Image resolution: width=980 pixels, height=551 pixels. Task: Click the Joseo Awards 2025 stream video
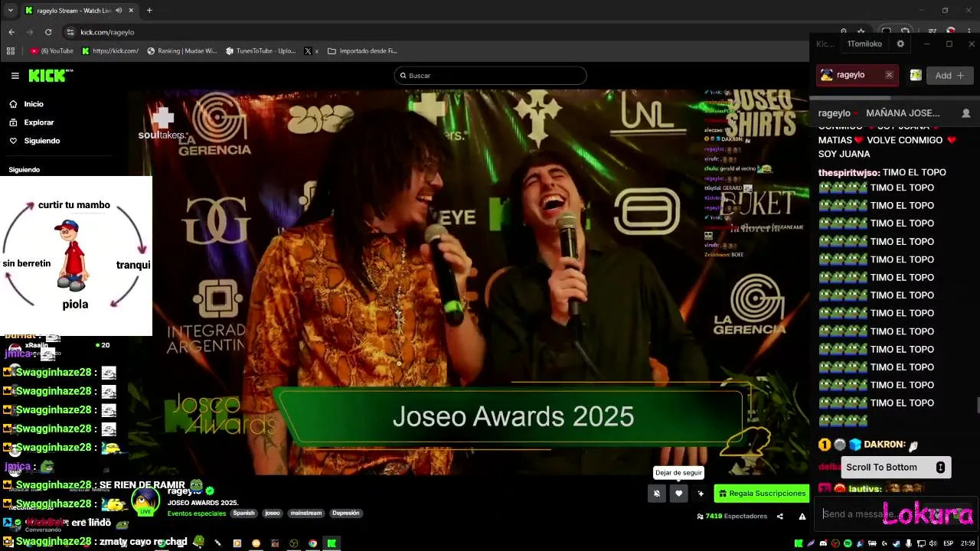469,283
